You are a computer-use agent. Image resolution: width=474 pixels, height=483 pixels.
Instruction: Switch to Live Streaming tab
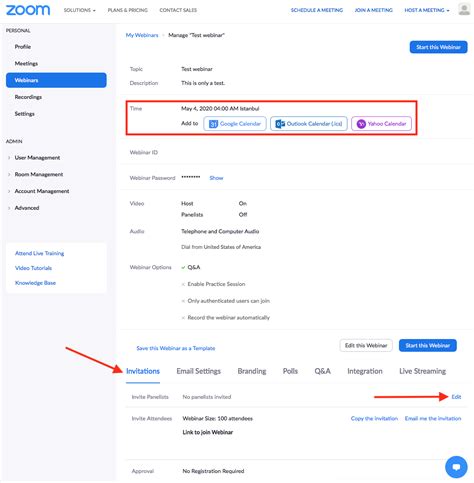click(x=422, y=371)
